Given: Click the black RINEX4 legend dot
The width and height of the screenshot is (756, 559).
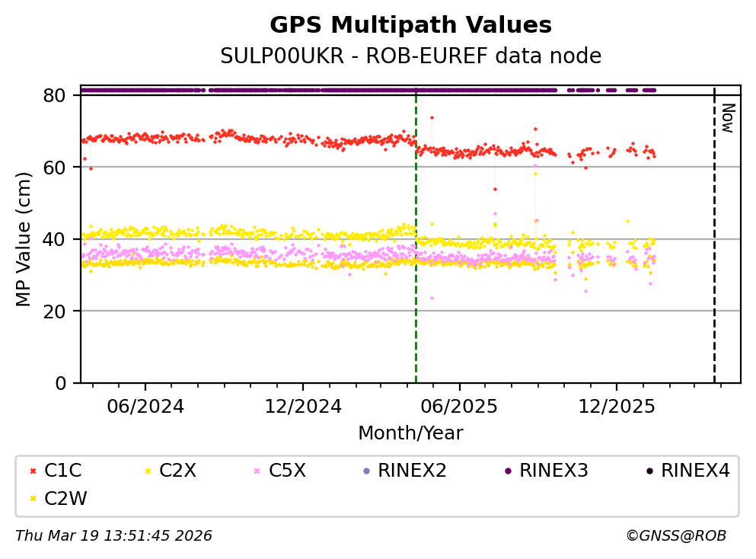Looking at the screenshot, I should pos(649,471).
